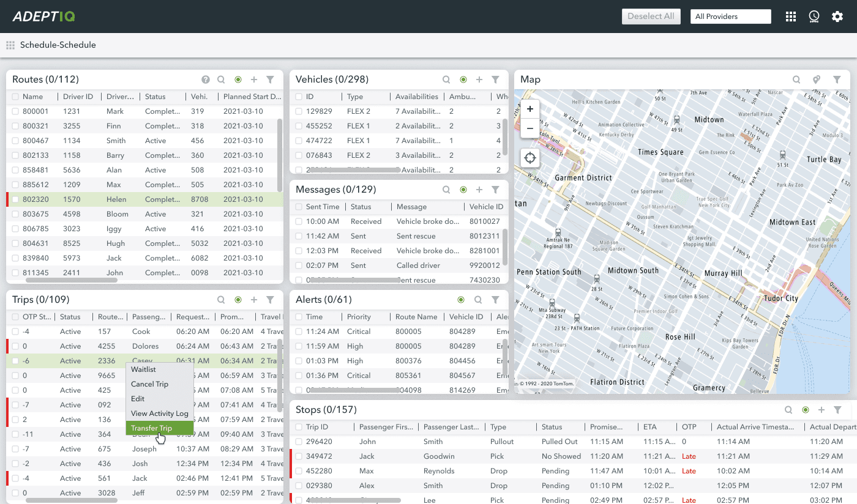Screen dimensions: 857x504
Task: Open the filter for the Messages panel
Action: click(496, 190)
